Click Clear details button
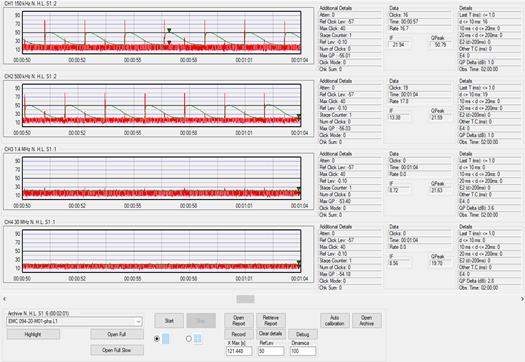Screen dimensions: 525x362 [x=271, y=334]
